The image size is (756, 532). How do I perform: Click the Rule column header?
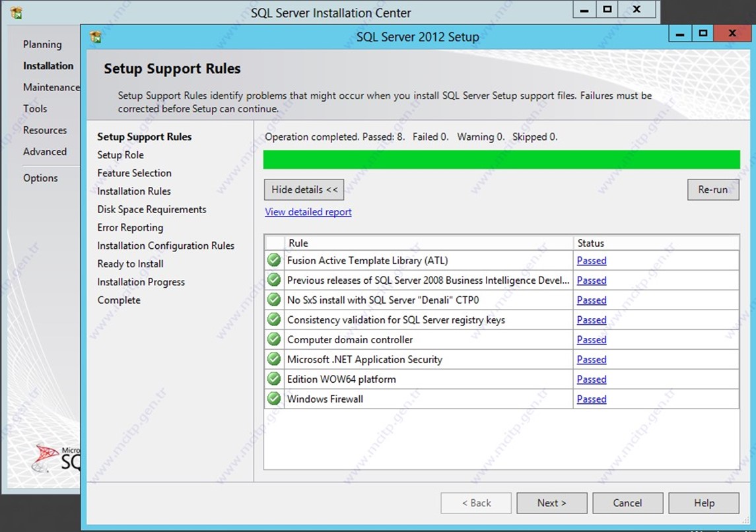point(429,243)
